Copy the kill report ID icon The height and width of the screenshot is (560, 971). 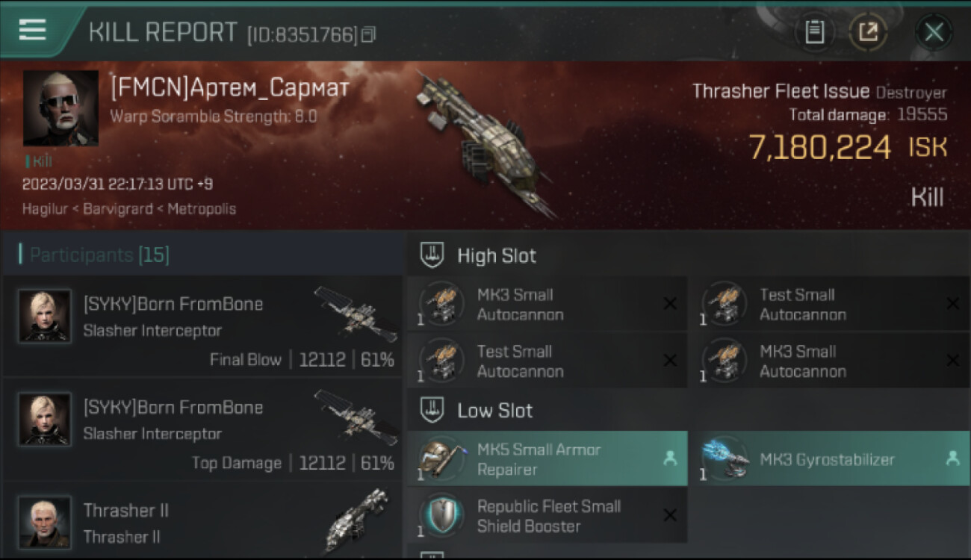(368, 34)
